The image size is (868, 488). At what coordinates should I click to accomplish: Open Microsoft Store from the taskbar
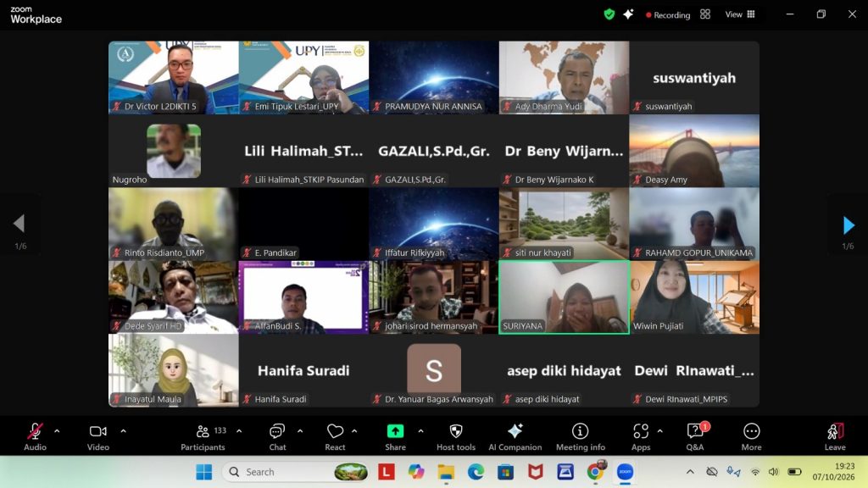click(505, 472)
